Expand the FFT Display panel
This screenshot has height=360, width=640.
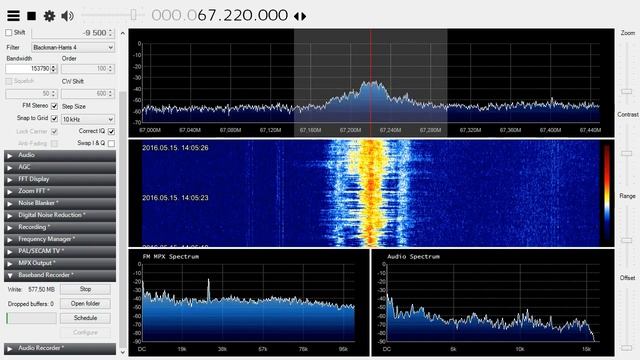tap(60, 179)
